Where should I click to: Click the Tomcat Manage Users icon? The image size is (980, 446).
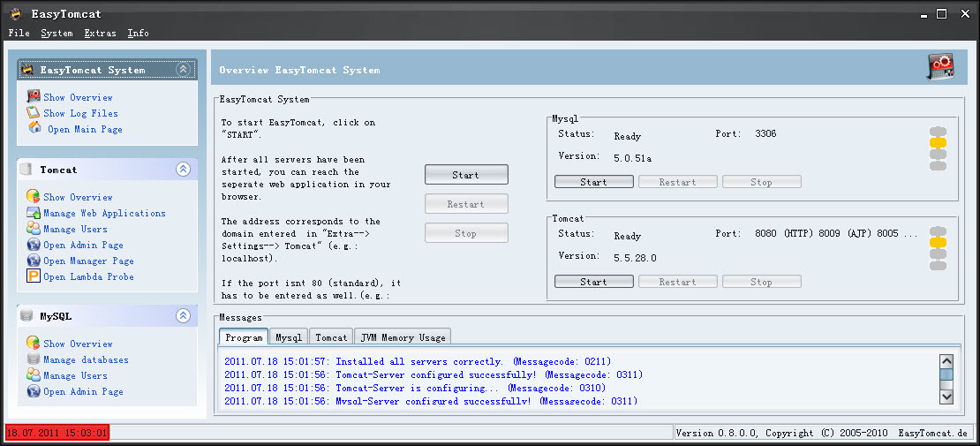click(34, 229)
